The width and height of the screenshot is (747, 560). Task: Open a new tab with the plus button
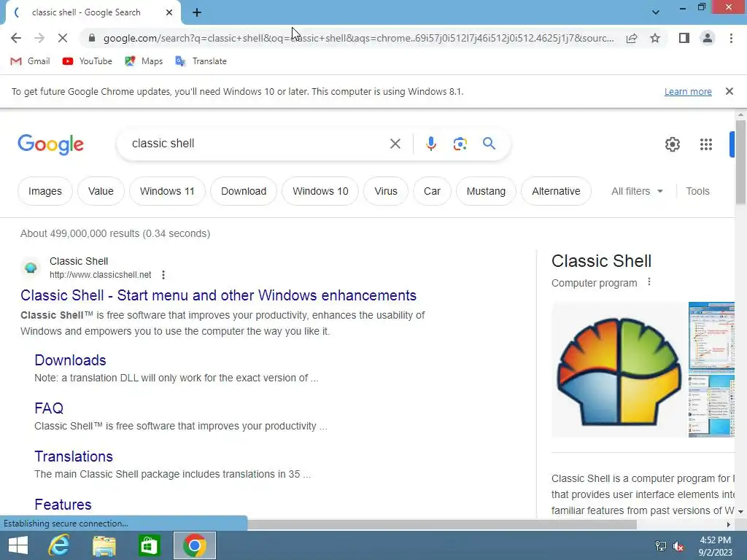click(197, 13)
